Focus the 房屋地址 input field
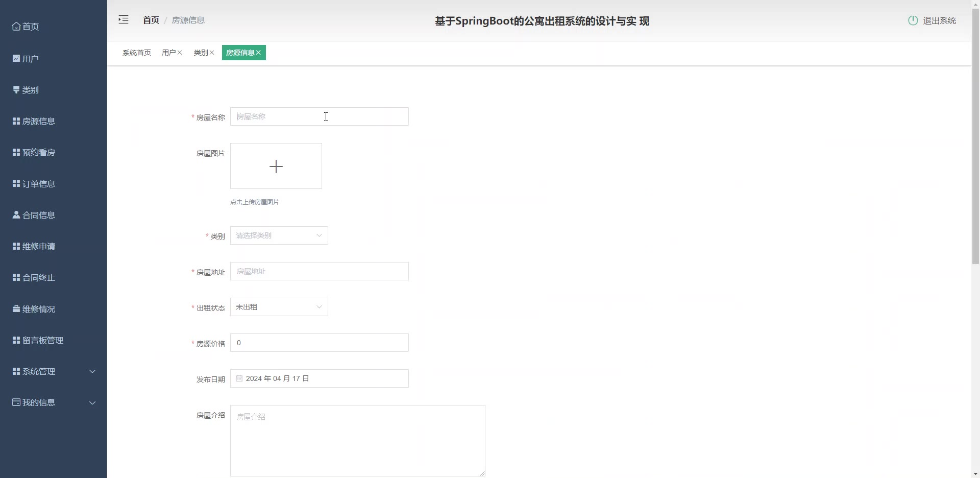980x478 pixels. click(x=320, y=271)
